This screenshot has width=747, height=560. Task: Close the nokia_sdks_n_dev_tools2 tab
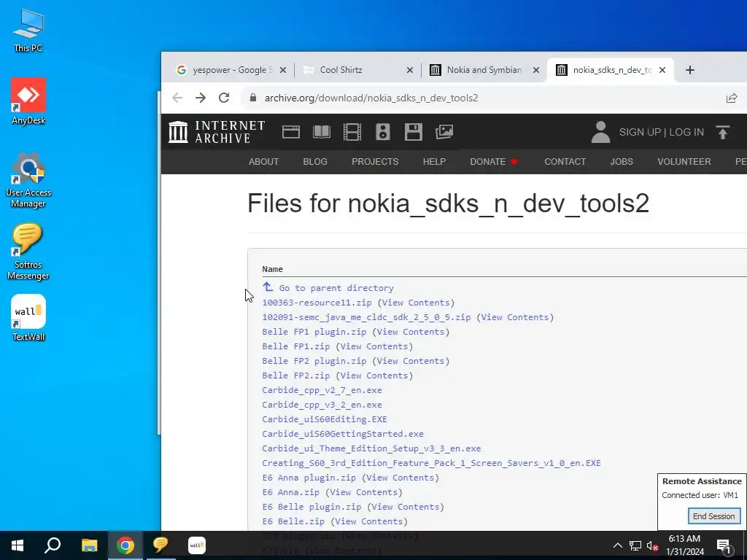662,70
